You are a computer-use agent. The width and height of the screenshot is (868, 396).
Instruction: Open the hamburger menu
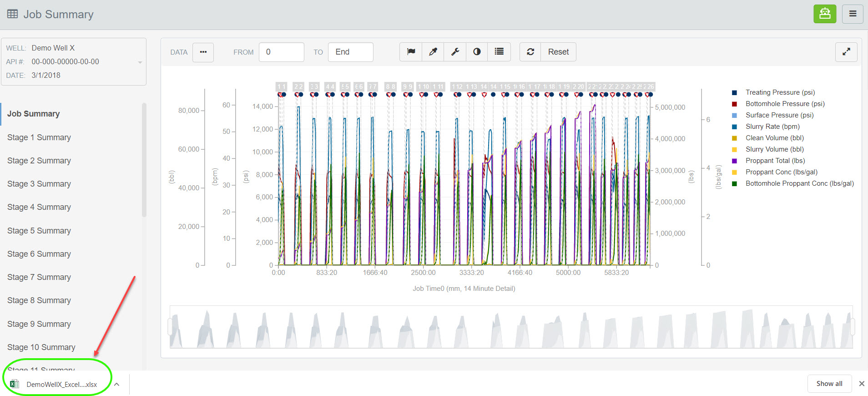click(853, 14)
